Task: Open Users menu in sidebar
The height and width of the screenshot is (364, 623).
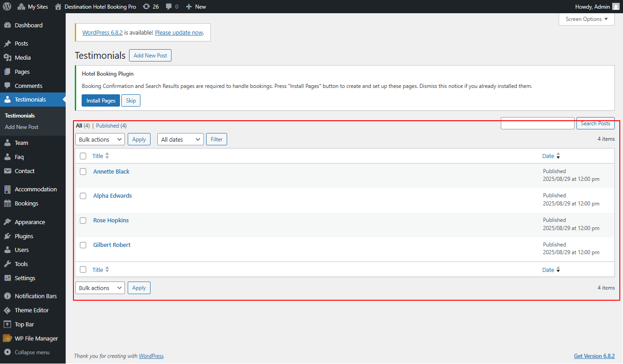Action: click(33, 250)
